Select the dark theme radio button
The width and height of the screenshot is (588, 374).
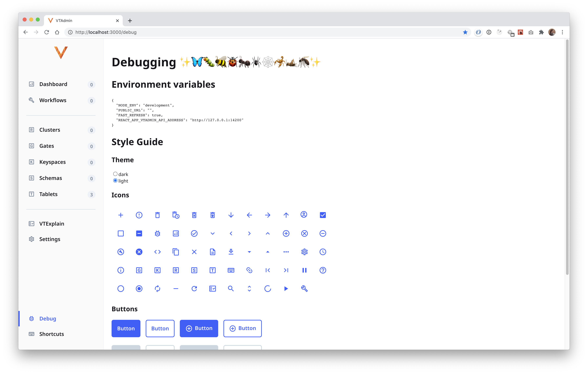(115, 174)
